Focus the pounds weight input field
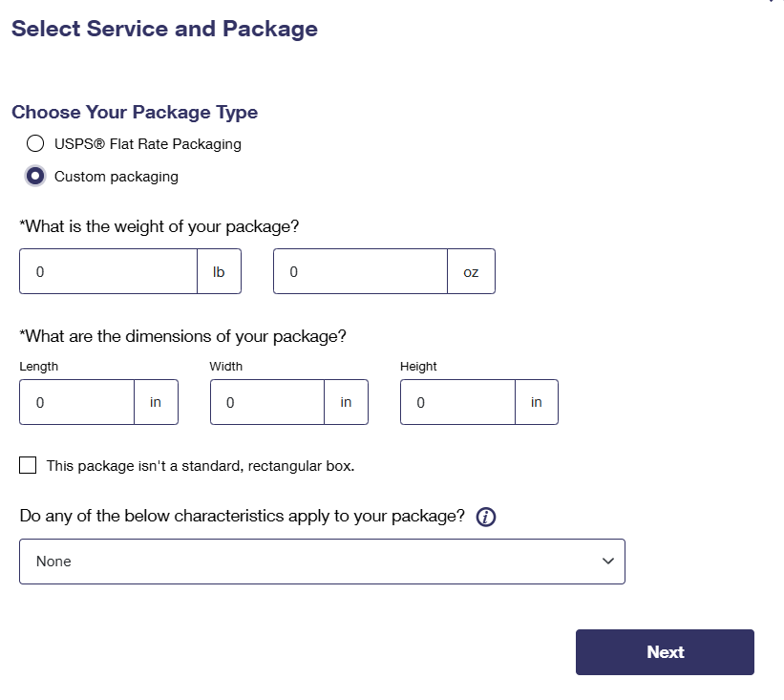This screenshot has height=700, width=784. coord(109,272)
